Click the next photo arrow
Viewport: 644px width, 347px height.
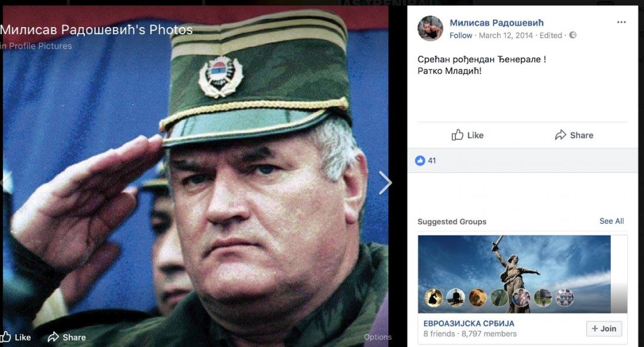pyautogui.click(x=385, y=183)
